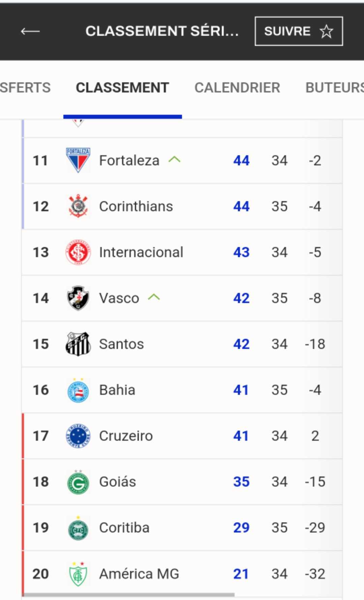
Task: Click the Cruzeiro club crest
Action: pos(78,436)
